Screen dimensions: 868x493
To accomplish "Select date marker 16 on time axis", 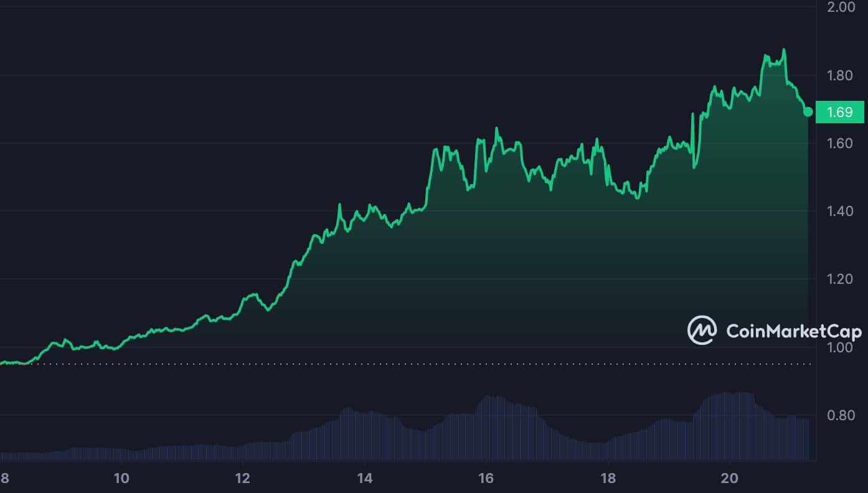I will pos(486,478).
